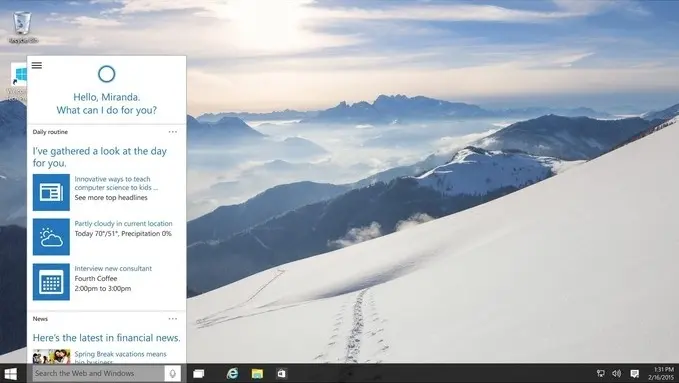Launch Internet Explorer from the taskbar

pos(233,373)
